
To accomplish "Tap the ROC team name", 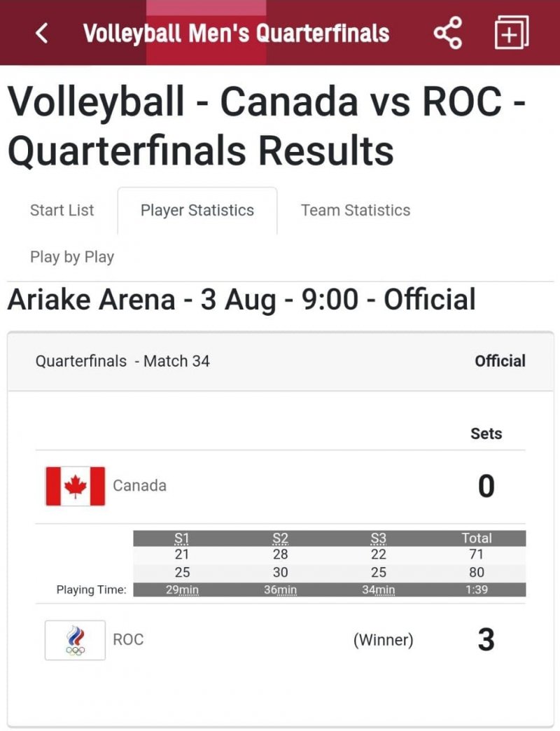I will click(x=128, y=640).
